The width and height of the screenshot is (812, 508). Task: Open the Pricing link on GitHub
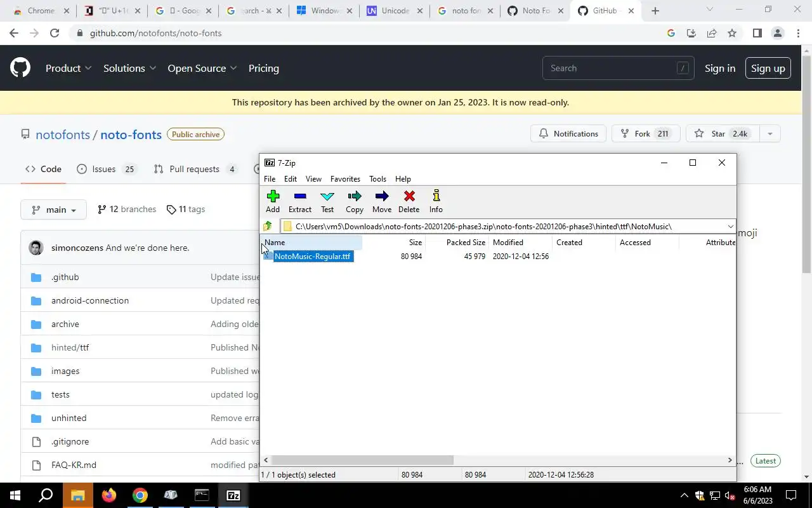coord(264,68)
